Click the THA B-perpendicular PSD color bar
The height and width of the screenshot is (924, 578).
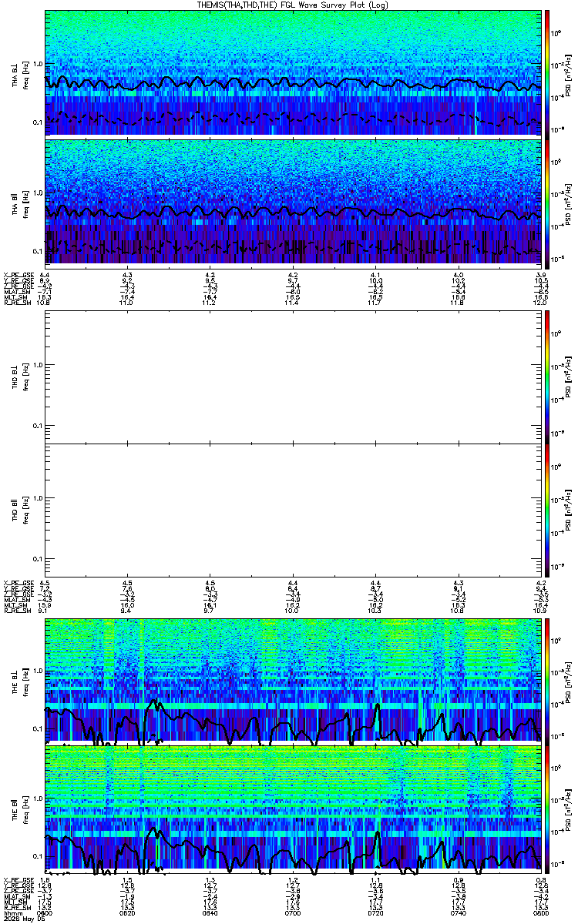point(548,73)
